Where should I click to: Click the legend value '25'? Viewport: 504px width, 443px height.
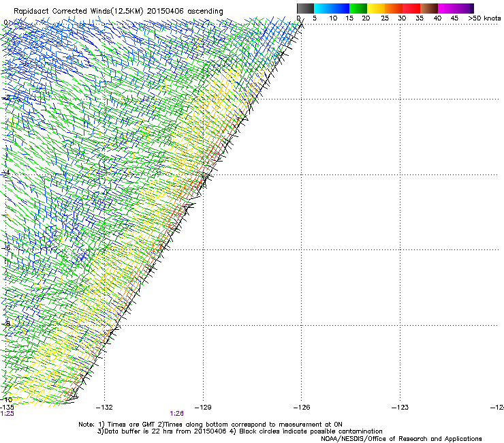click(385, 18)
